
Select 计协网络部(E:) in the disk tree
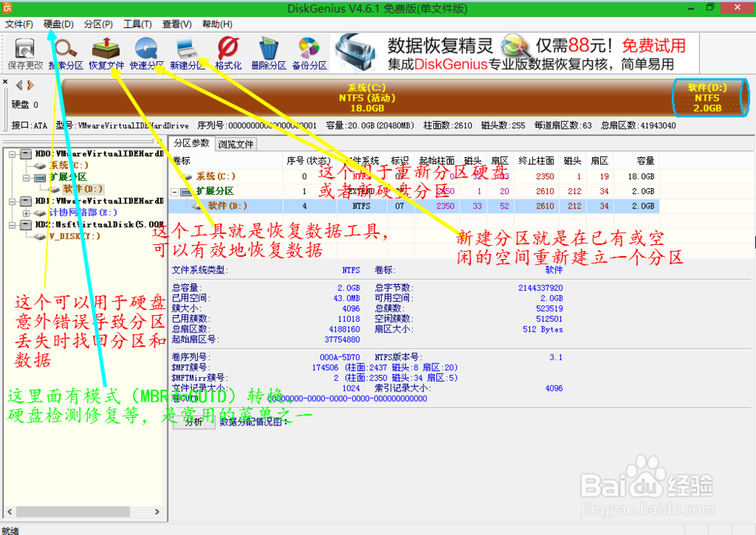coord(83,212)
